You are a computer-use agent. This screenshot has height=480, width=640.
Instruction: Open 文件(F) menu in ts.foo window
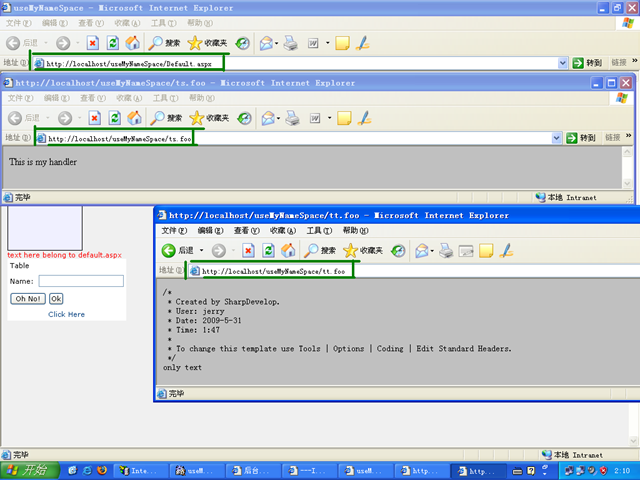pos(20,98)
